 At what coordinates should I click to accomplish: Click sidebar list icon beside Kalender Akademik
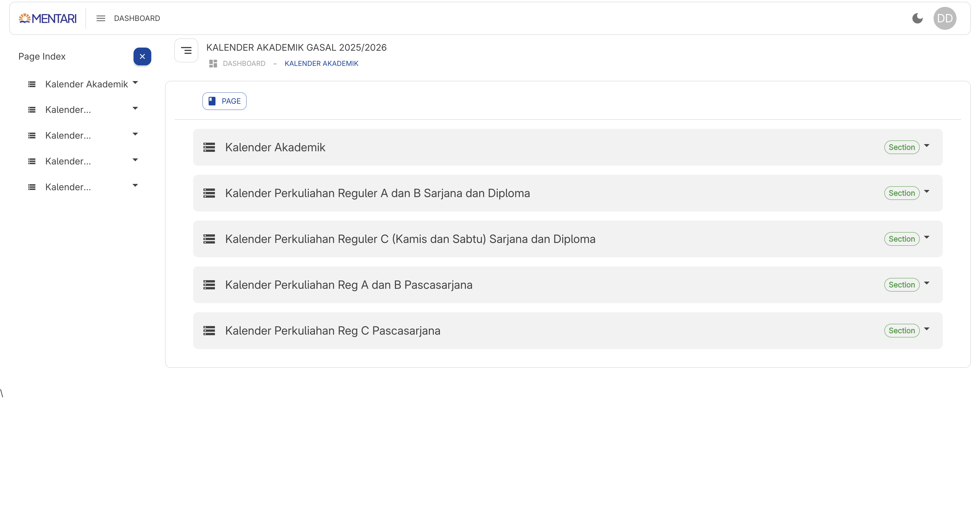click(32, 84)
